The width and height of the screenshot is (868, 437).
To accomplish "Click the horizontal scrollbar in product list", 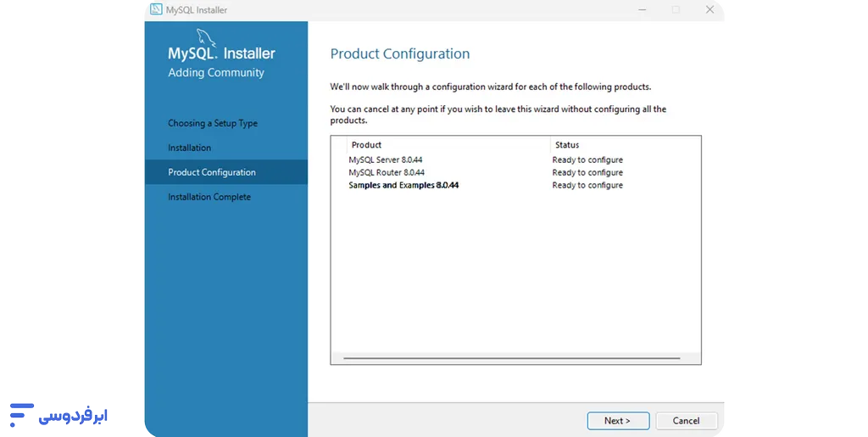I will [511, 358].
